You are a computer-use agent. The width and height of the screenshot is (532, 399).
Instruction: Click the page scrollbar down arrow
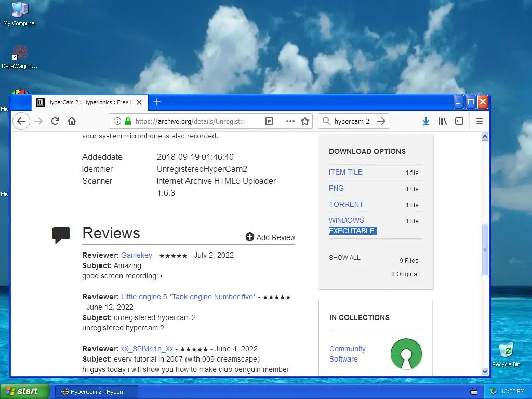click(x=485, y=371)
